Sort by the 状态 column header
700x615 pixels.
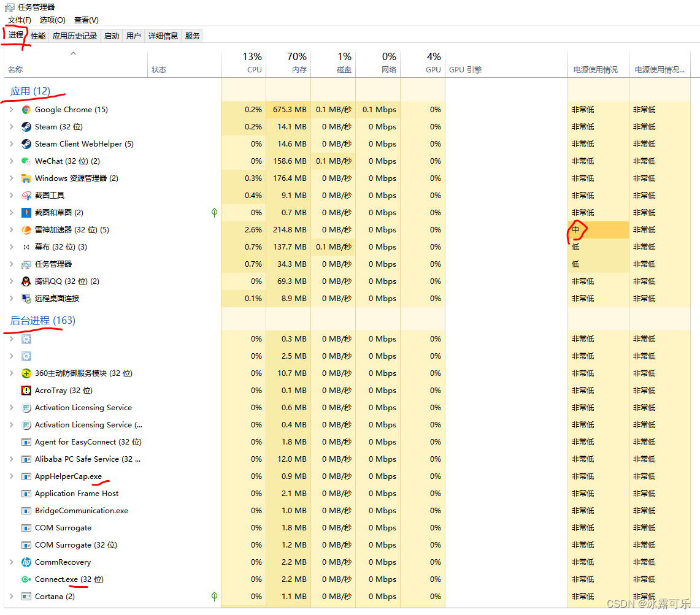[185, 63]
